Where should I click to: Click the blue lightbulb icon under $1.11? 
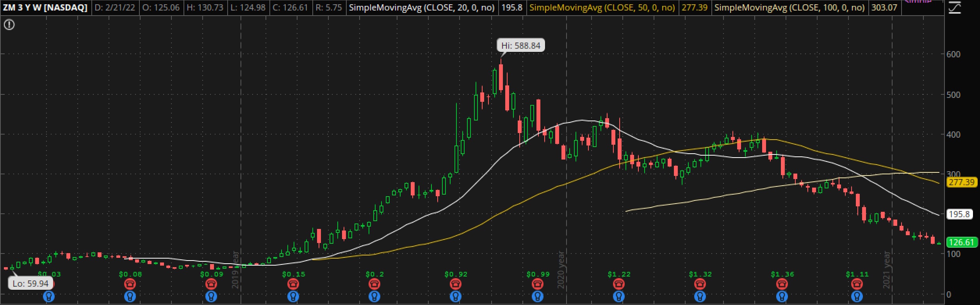(857, 297)
